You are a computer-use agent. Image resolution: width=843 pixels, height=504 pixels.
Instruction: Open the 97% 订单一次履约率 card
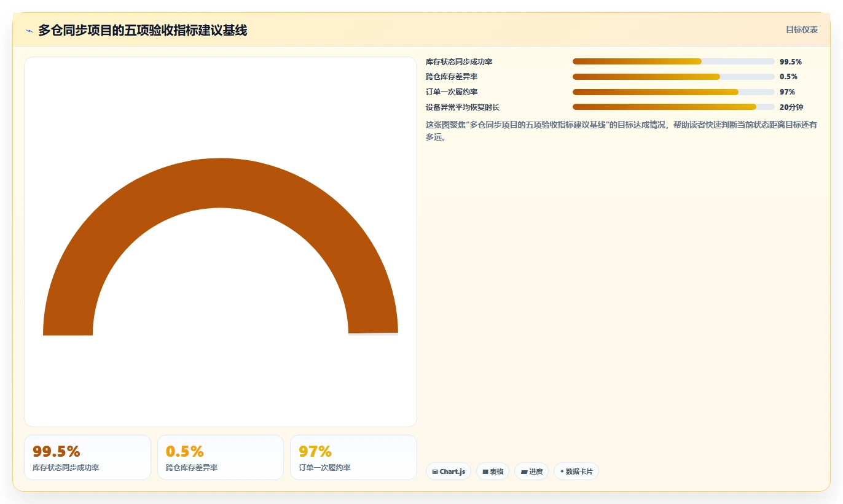tap(353, 457)
